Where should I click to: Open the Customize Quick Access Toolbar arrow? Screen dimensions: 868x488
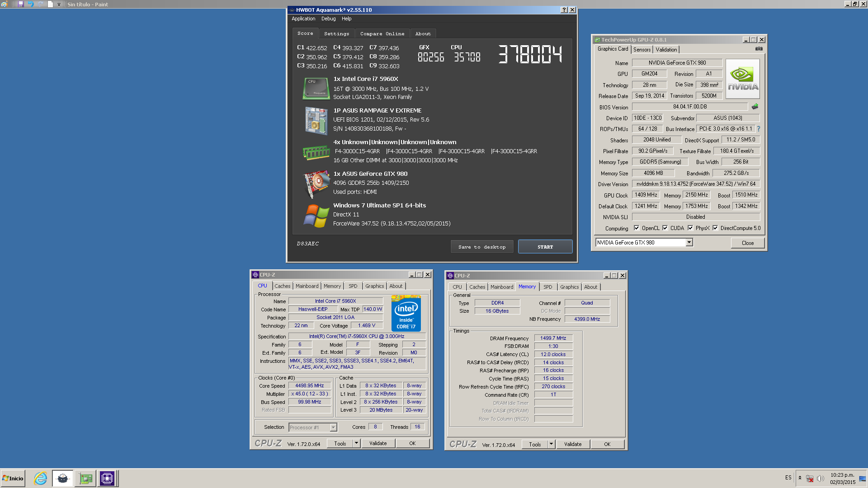(x=59, y=5)
